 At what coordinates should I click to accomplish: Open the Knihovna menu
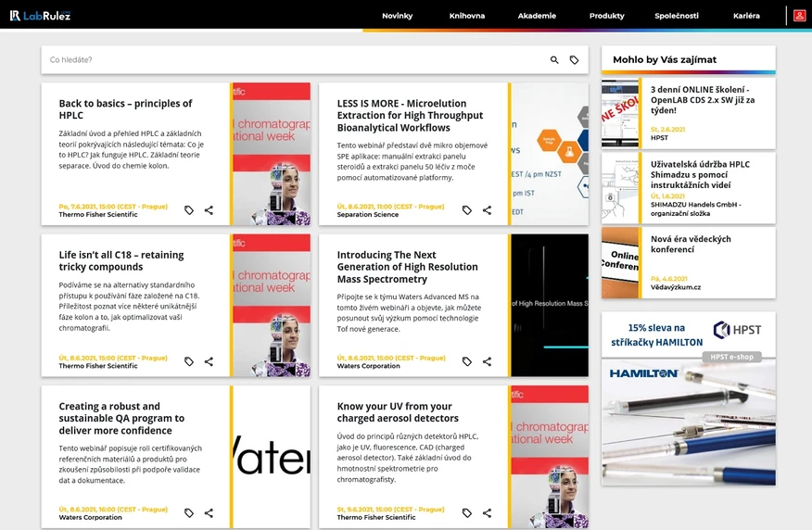click(x=467, y=16)
